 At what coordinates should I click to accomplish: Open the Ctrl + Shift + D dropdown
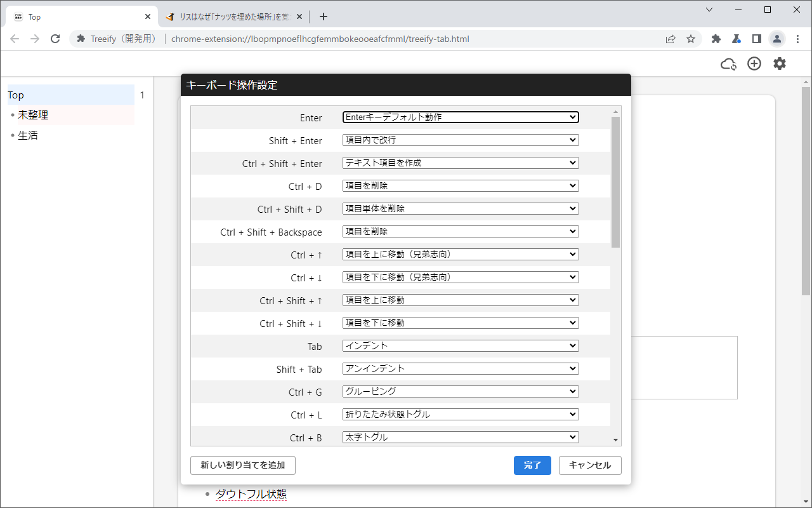(461, 208)
